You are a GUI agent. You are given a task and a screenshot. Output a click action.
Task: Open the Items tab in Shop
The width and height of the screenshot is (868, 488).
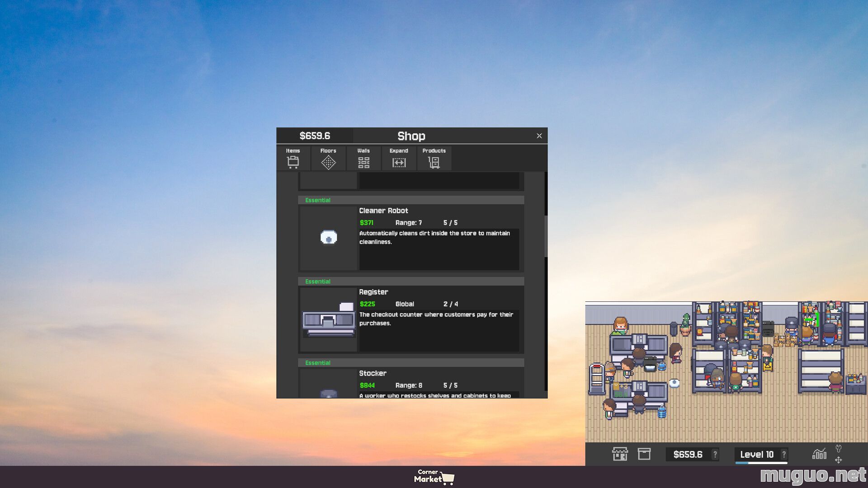pyautogui.click(x=293, y=158)
